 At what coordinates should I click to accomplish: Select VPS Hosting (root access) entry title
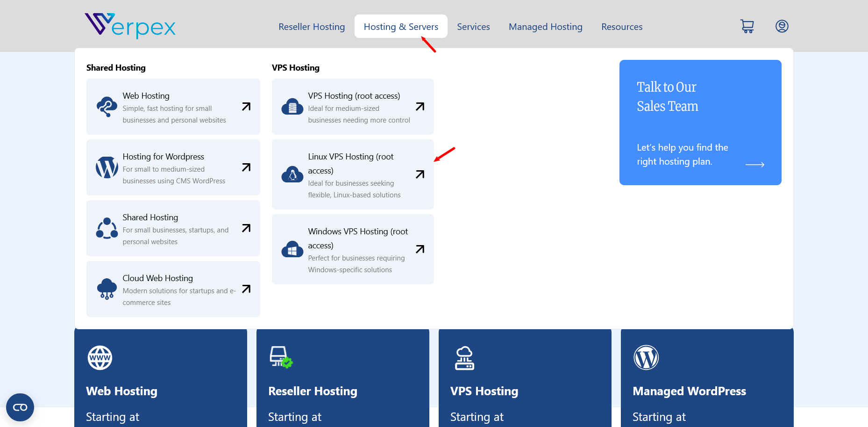click(354, 96)
